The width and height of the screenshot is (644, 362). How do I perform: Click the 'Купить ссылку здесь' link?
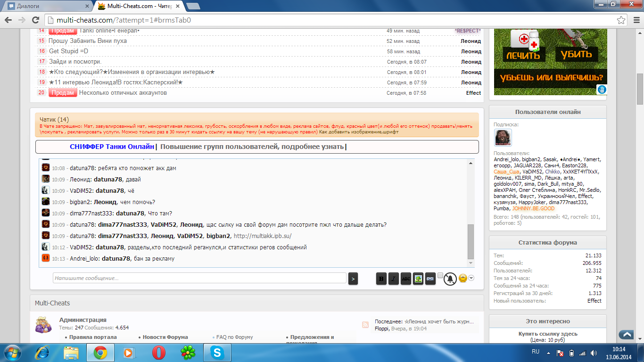click(x=548, y=334)
